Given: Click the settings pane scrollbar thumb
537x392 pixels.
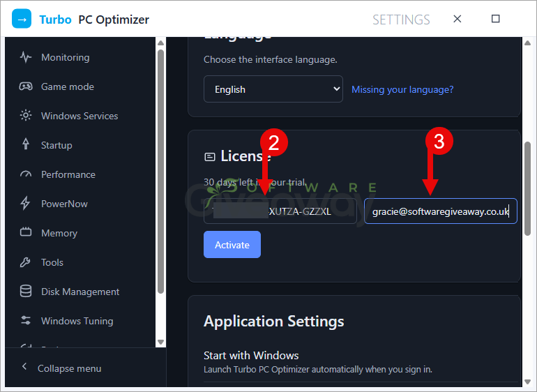Looking at the screenshot, I should tap(527, 188).
